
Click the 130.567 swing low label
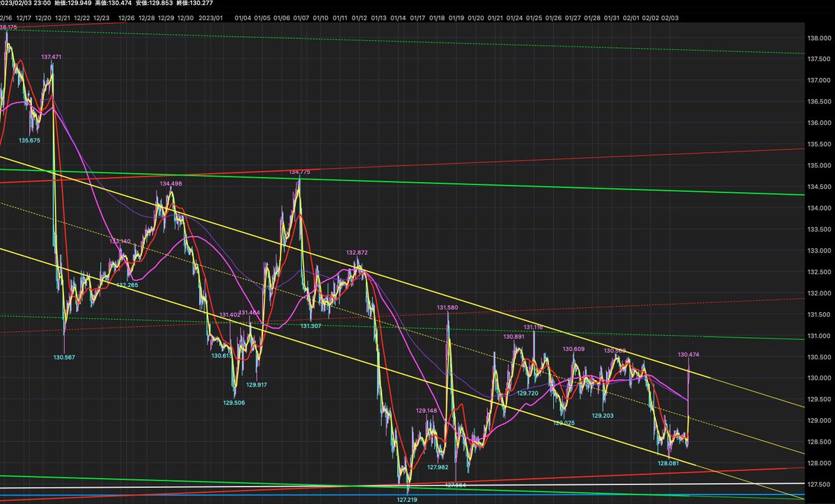63,357
